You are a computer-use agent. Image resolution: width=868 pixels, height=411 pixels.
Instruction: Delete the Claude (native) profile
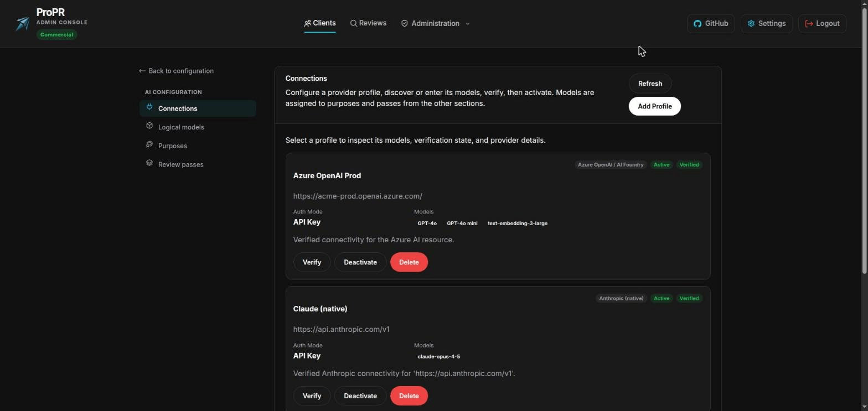pyautogui.click(x=409, y=396)
